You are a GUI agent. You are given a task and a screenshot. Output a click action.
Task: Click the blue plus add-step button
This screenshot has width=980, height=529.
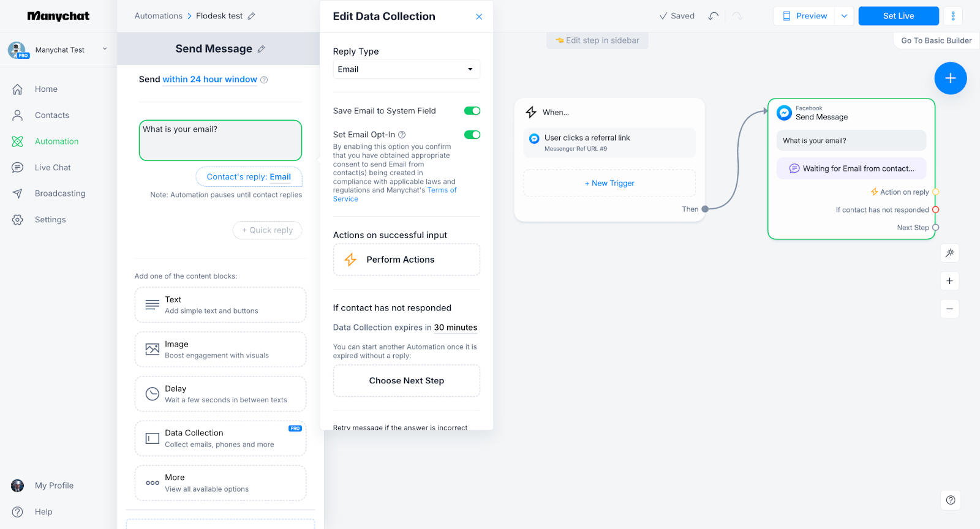point(950,78)
